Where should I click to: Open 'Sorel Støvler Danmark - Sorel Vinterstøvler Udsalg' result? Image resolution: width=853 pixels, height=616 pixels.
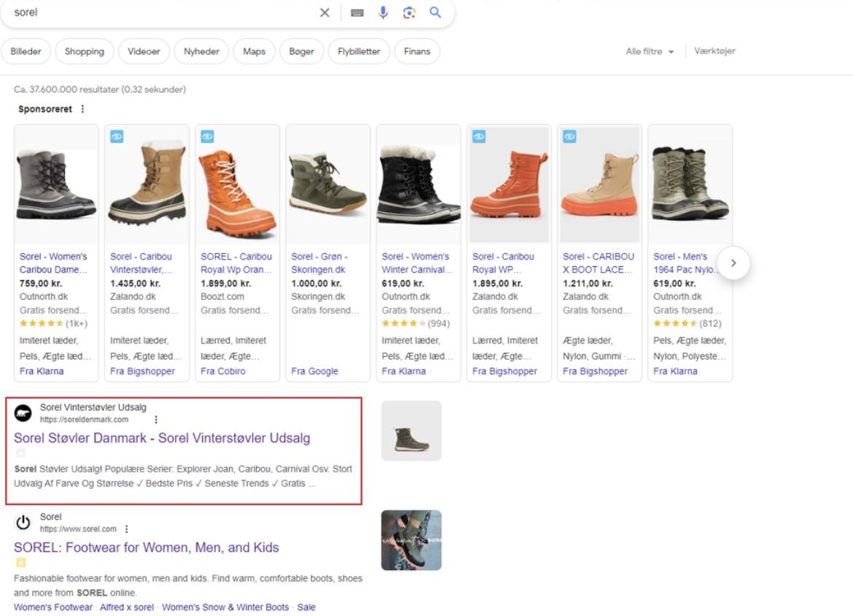[162, 438]
